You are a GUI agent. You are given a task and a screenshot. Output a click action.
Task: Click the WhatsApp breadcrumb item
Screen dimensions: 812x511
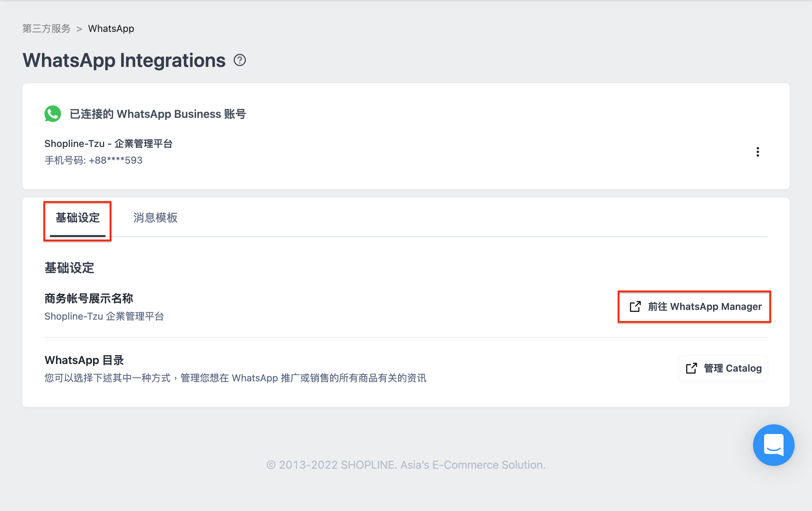coord(111,28)
